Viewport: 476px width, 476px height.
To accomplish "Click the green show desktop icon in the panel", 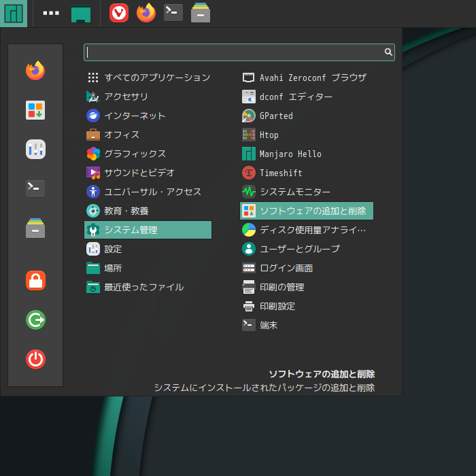I will click(x=81, y=14).
